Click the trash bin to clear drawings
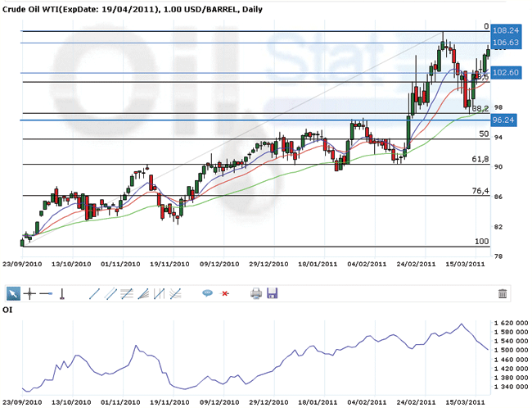 point(502,293)
